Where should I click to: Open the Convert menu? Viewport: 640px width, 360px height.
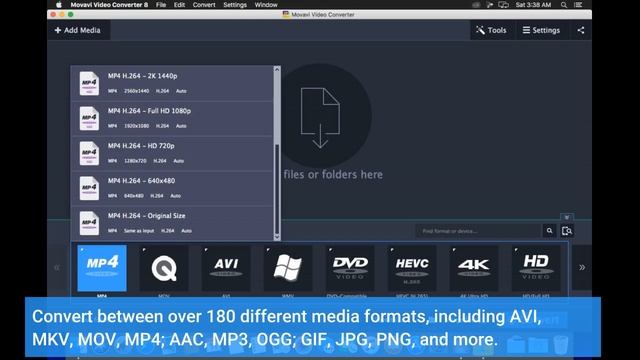[204, 5]
